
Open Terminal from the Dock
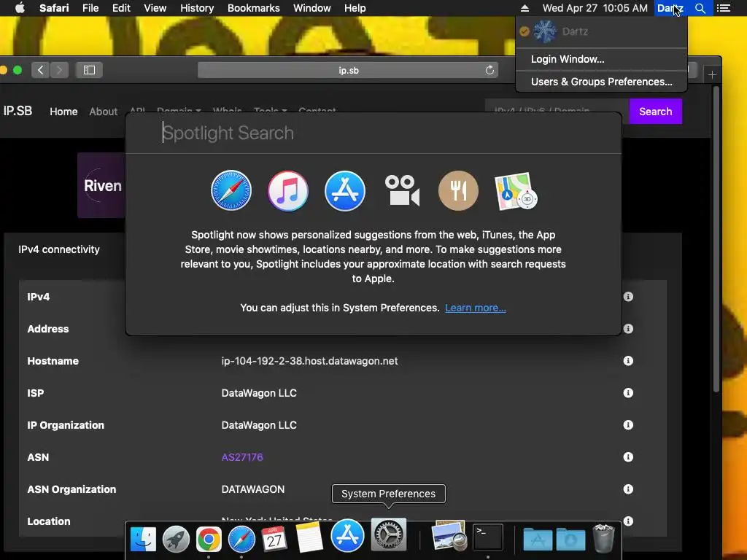[x=488, y=537]
